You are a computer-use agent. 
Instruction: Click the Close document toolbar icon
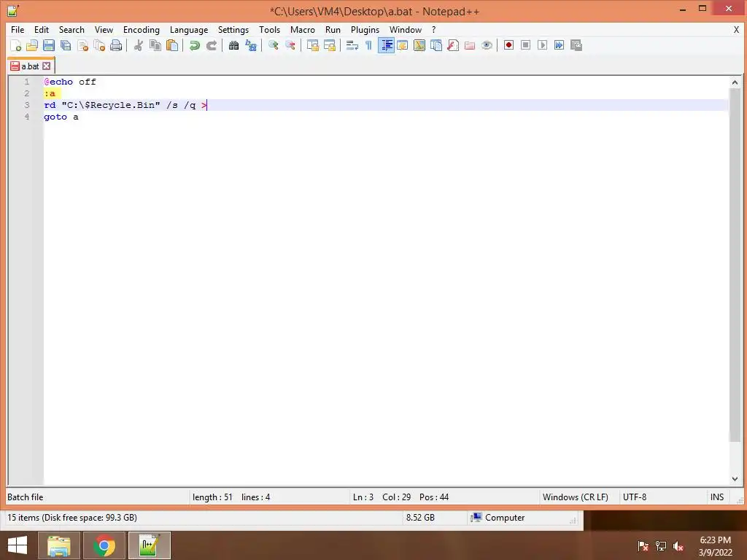coord(83,45)
